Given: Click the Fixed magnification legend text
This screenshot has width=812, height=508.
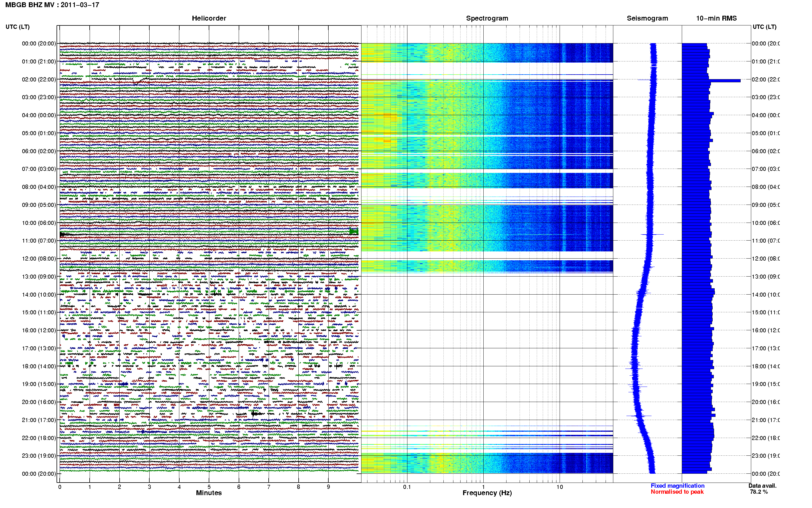Looking at the screenshot, I should [x=678, y=486].
